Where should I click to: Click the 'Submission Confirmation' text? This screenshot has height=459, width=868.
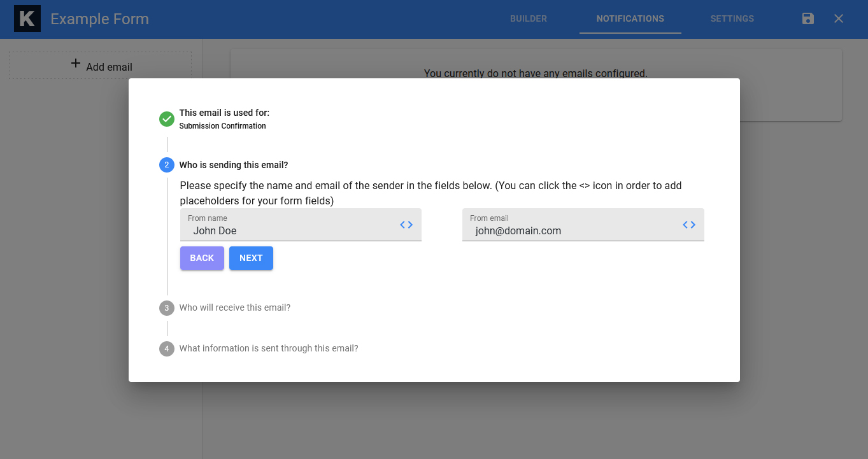(222, 126)
